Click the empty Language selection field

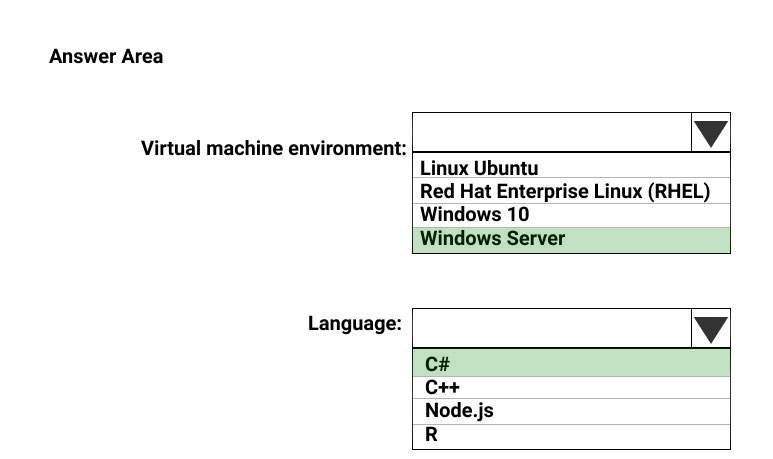pyautogui.click(x=552, y=329)
